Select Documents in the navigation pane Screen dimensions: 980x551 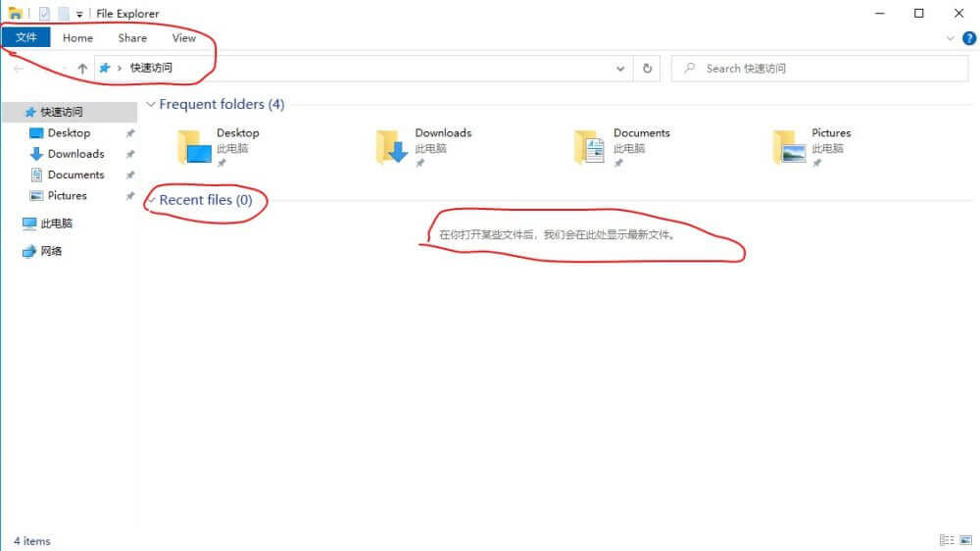[75, 175]
